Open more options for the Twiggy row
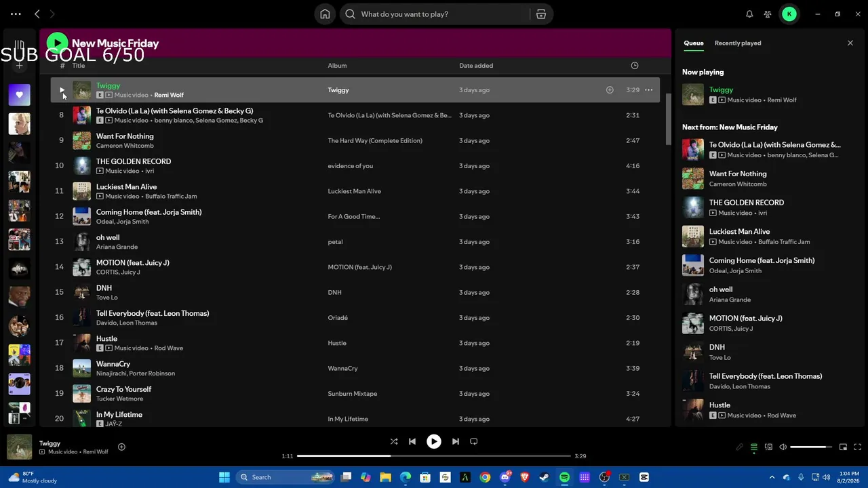 tap(649, 90)
